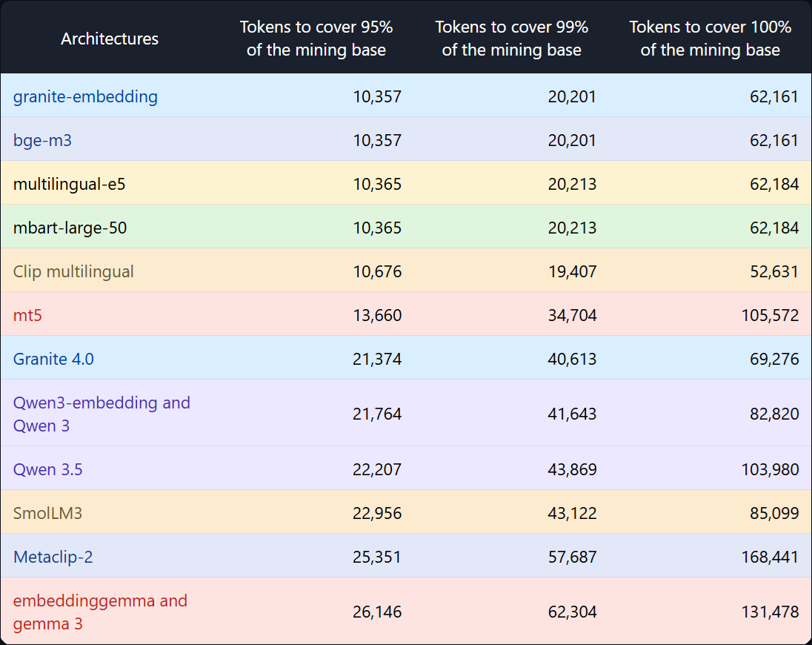
Task: Select the 82,820 value in Qwen3-embedding row
Action: pyautogui.click(x=774, y=414)
